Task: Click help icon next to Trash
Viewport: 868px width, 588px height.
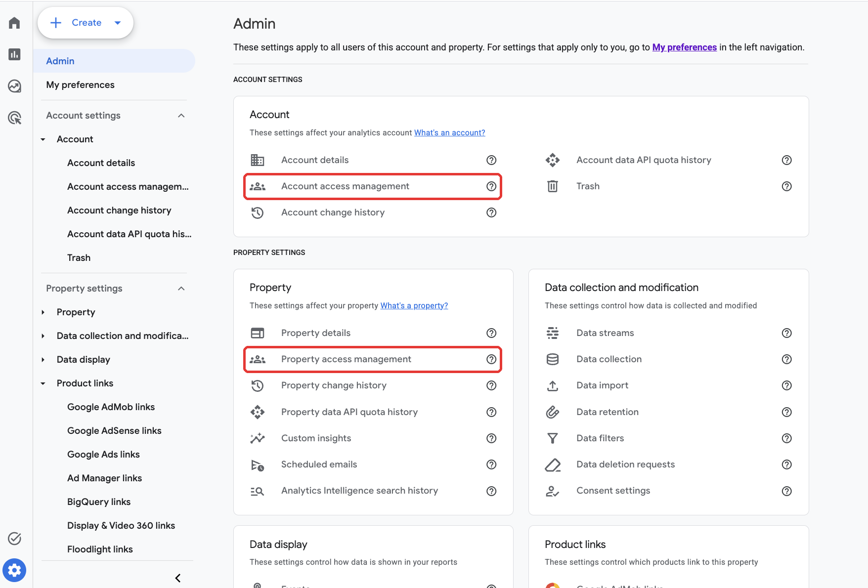Action: point(787,186)
